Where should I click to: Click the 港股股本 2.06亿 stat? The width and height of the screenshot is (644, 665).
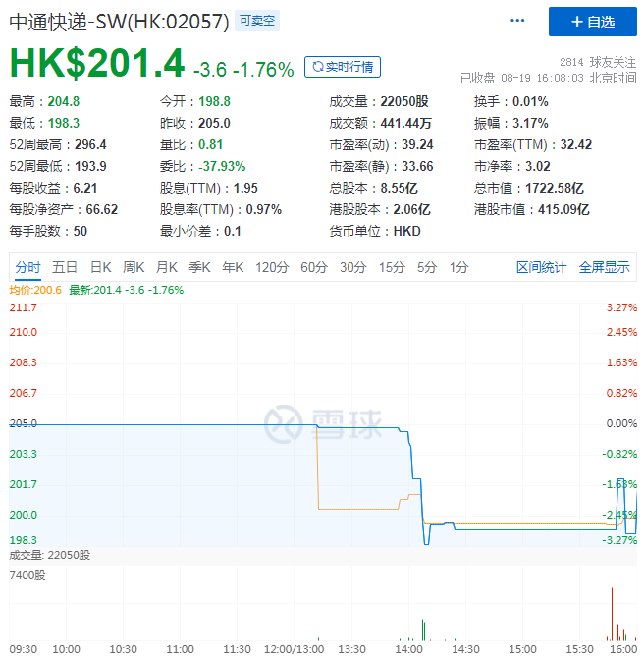[380, 210]
